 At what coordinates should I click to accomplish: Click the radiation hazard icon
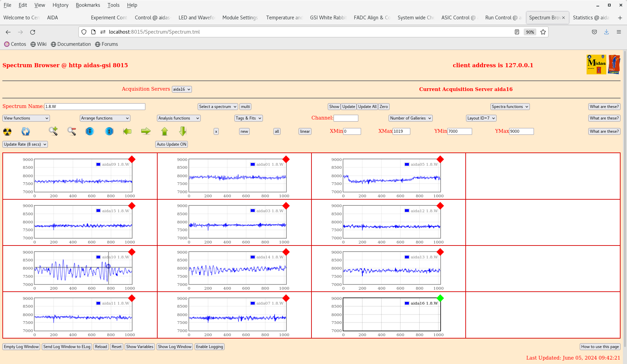(x=7, y=131)
